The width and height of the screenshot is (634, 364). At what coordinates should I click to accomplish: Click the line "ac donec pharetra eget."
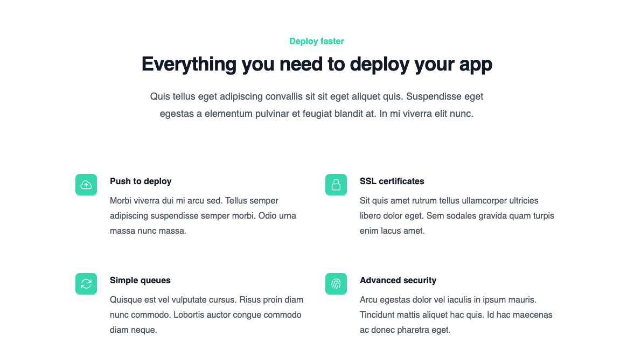click(x=405, y=330)
